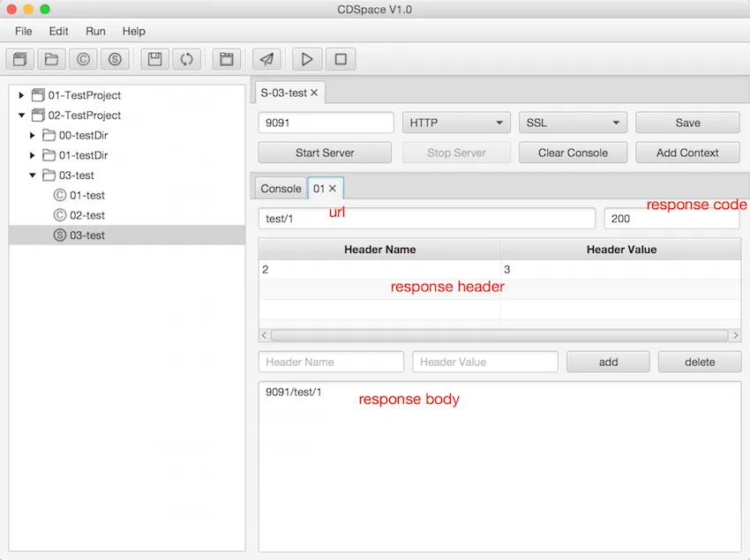Screen dimensions: 750x560
Task: Click the add header button
Action: pos(609,362)
